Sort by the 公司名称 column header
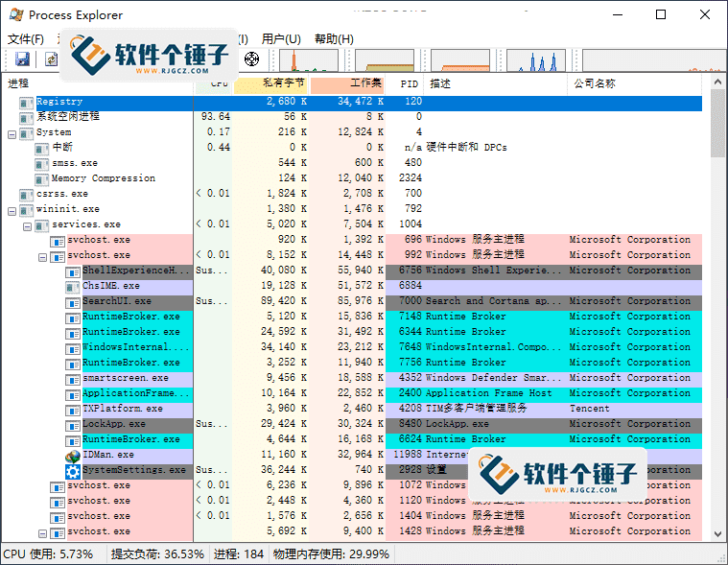The width and height of the screenshot is (728, 565). pyautogui.click(x=635, y=83)
